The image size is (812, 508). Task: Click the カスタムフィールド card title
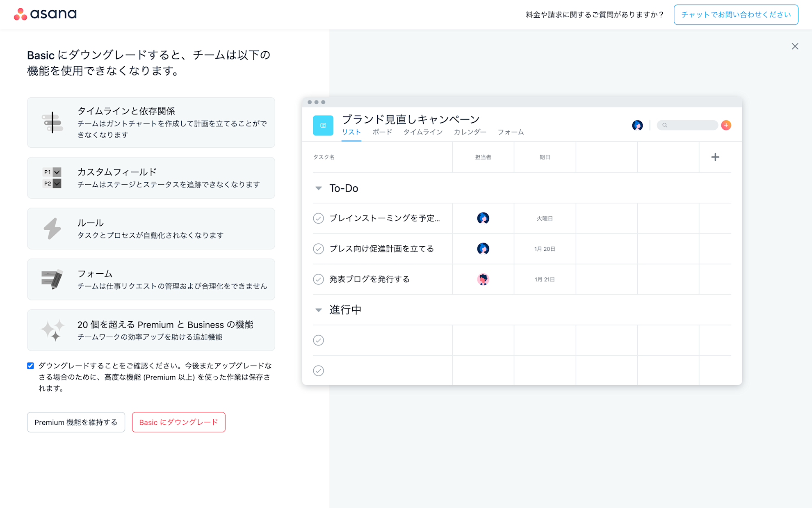(117, 172)
